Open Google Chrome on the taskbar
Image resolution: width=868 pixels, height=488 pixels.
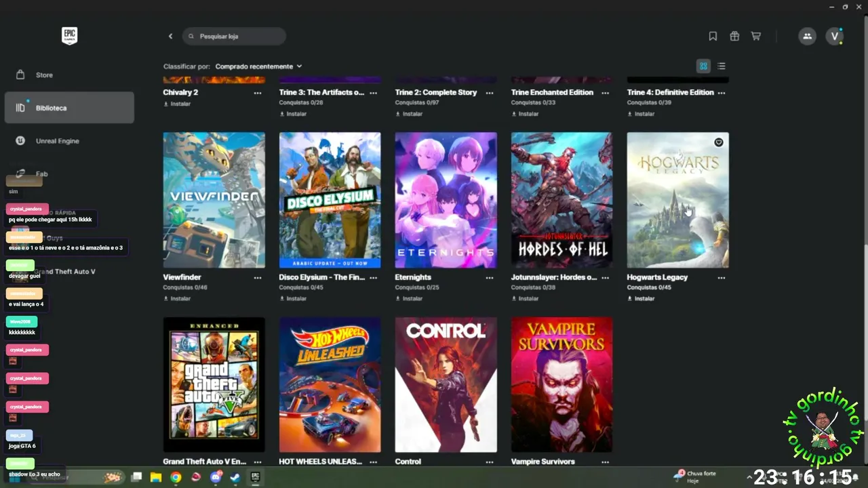coord(176,477)
